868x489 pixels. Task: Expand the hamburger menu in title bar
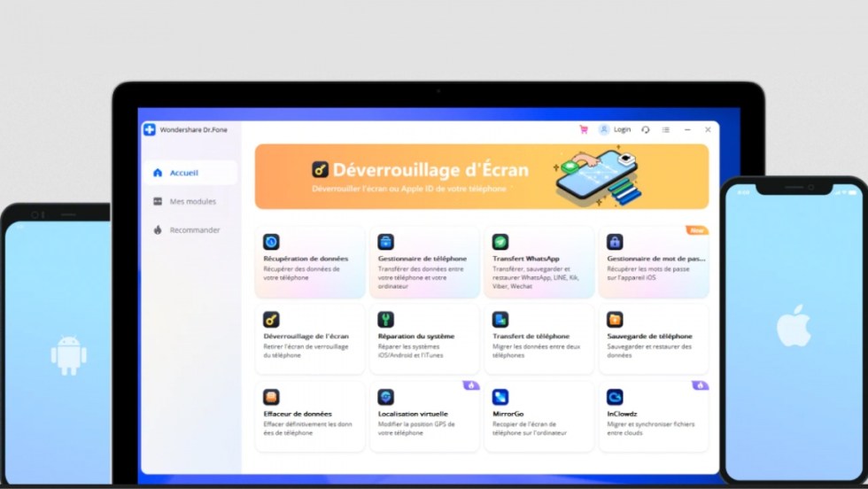coord(666,129)
